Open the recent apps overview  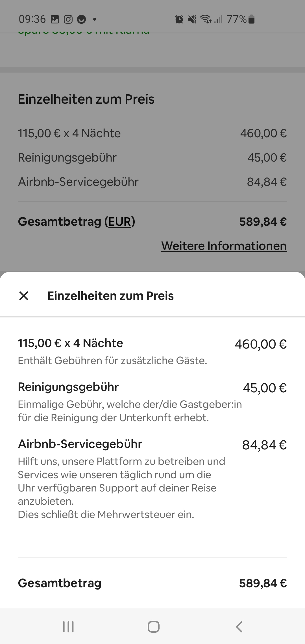[68, 626]
